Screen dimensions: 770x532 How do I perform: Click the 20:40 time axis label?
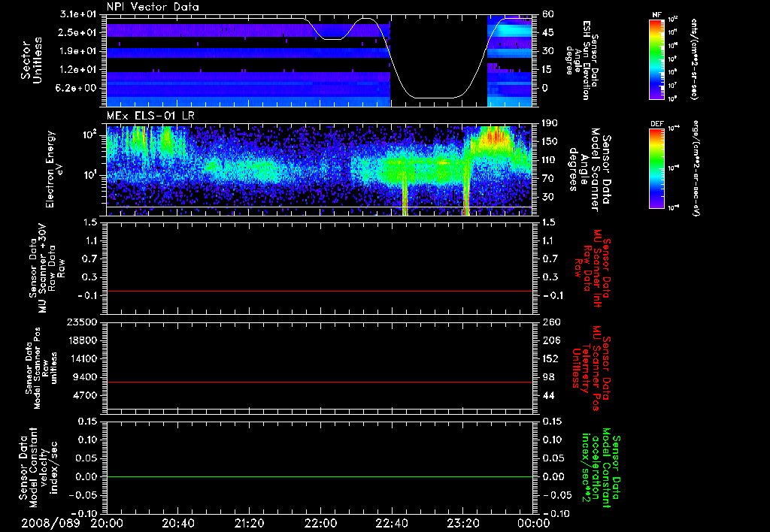click(177, 523)
